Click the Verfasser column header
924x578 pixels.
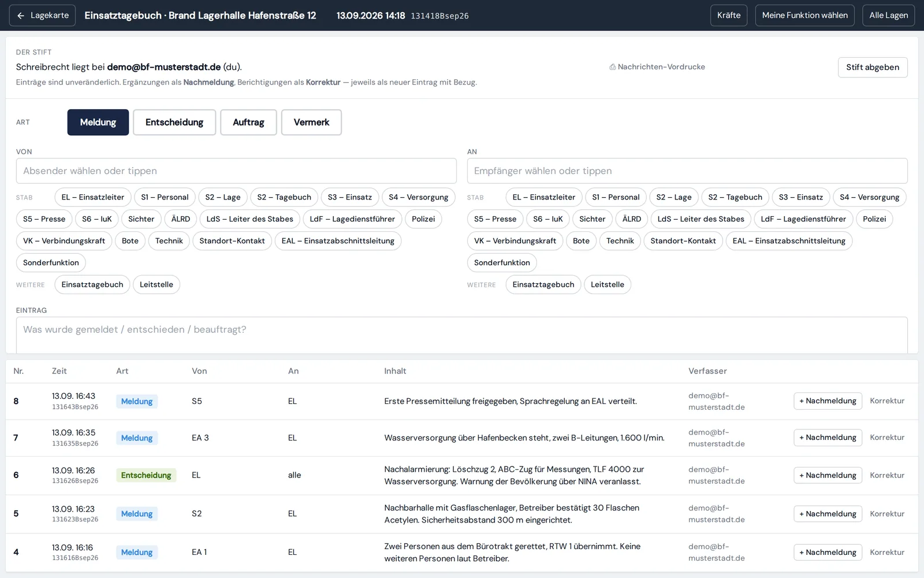[707, 371]
